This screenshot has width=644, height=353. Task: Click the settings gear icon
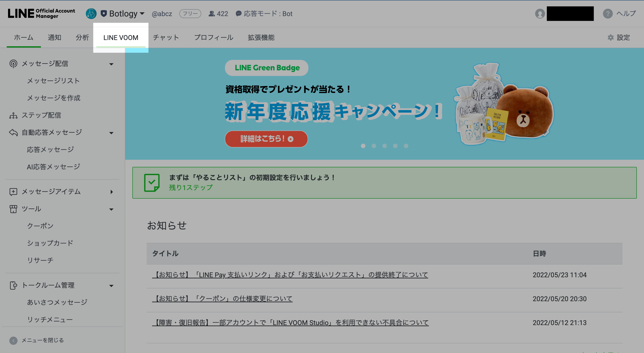tap(610, 38)
